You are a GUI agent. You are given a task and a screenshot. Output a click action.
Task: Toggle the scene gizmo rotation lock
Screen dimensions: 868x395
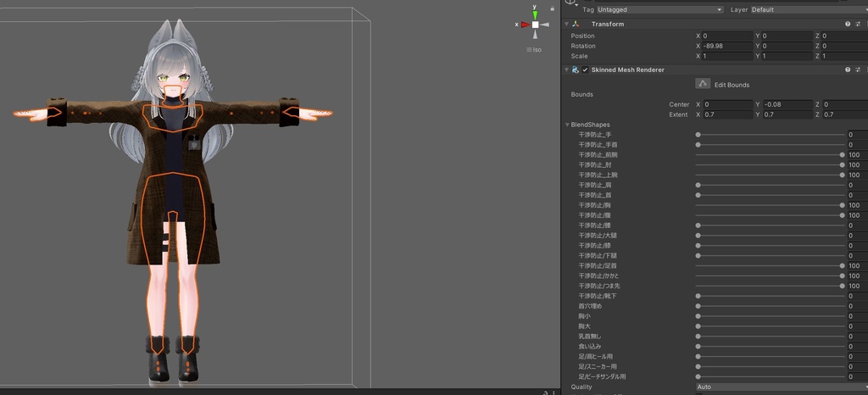[553, 8]
